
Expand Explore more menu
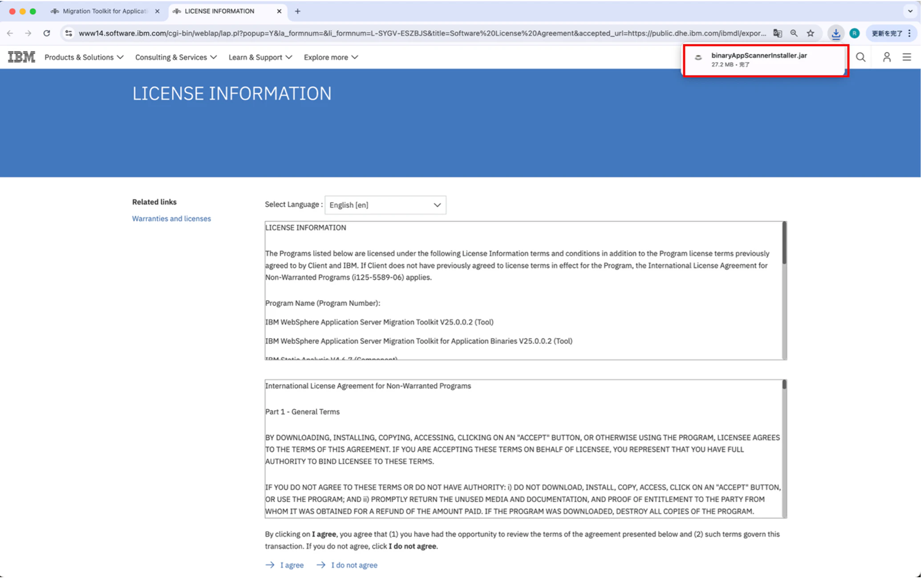point(331,57)
